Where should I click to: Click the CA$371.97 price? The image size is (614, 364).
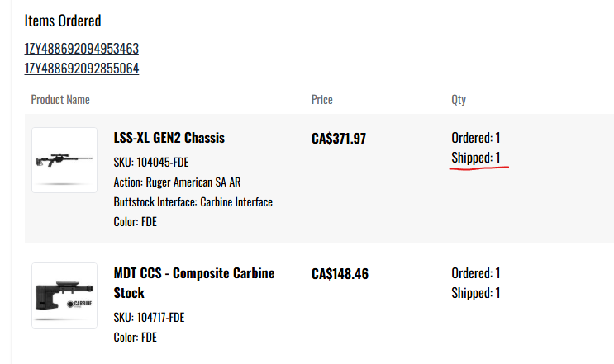click(x=338, y=139)
